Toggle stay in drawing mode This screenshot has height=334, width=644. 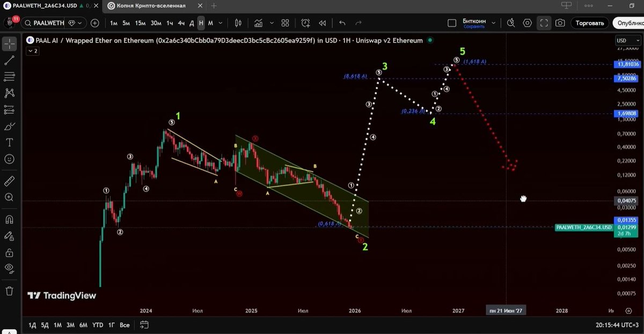9,235
